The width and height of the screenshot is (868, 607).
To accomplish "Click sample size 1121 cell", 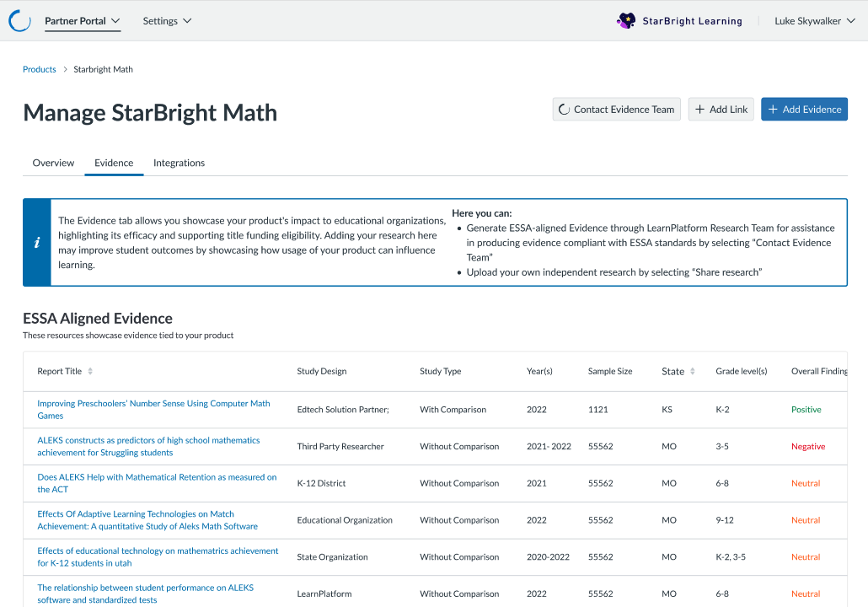I will pyautogui.click(x=597, y=409).
